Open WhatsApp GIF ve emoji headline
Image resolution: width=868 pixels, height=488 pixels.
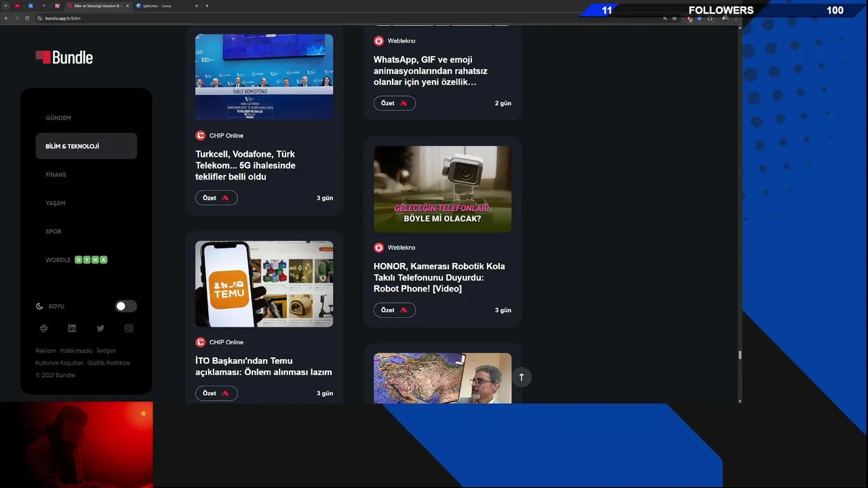[431, 71]
